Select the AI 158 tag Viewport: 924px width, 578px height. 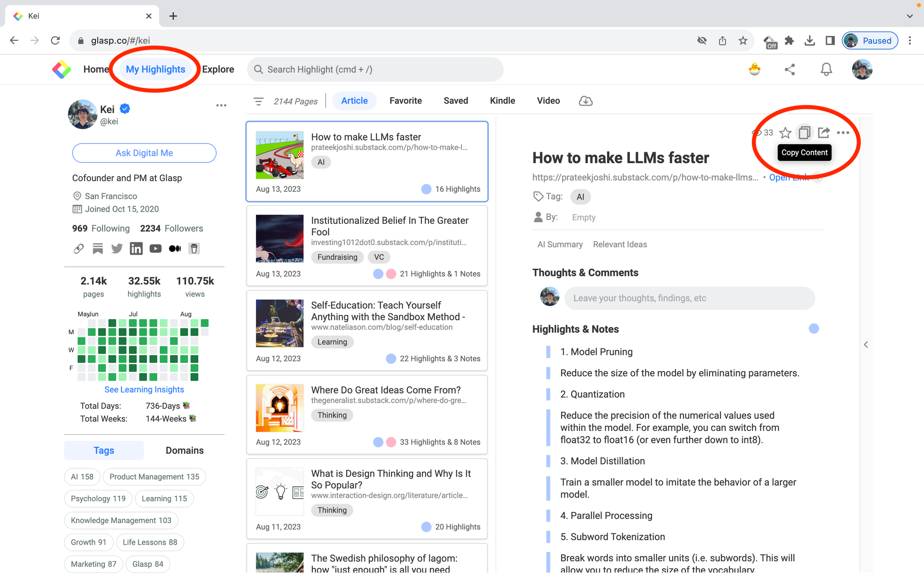coord(82,477)
